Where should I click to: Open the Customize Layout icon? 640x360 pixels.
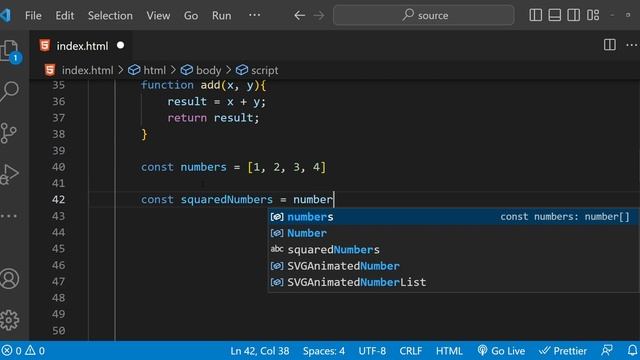pyautogui.click(x=593, y=15)
